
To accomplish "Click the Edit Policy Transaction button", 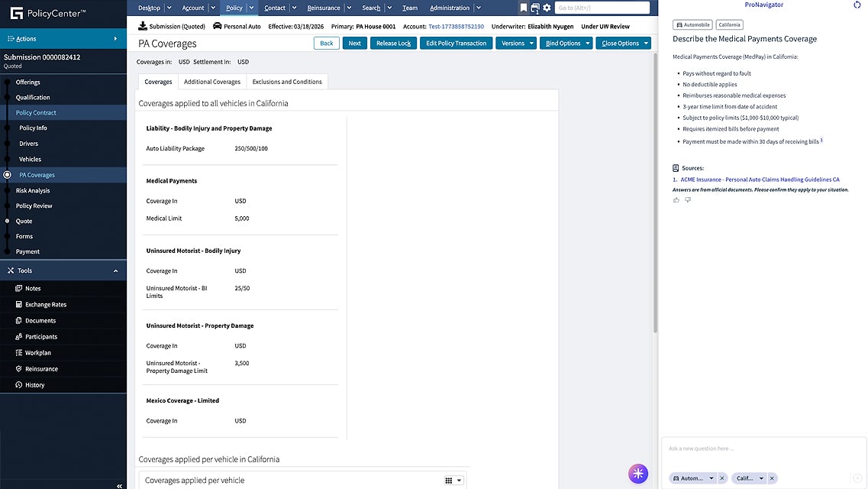I will 456,43.
